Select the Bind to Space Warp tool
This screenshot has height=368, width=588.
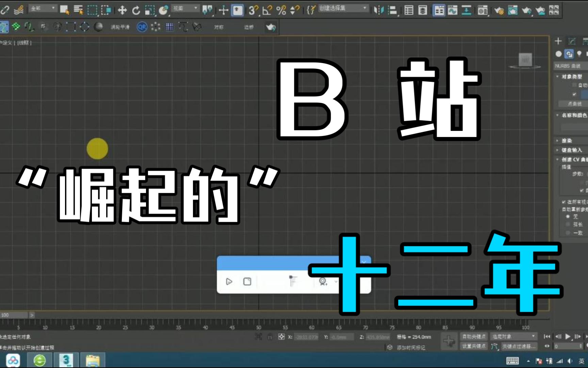pyautogui.click(x=19, y=10)
